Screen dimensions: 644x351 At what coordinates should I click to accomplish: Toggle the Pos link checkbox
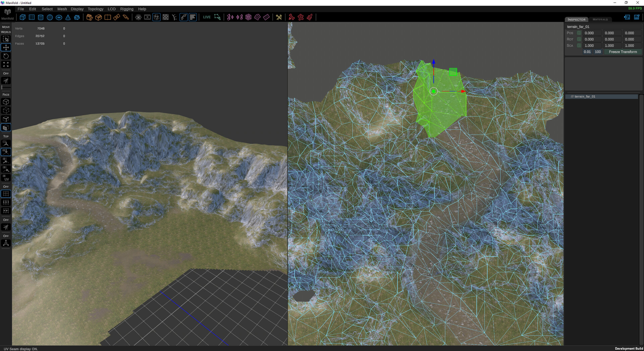tap(579, 33)
